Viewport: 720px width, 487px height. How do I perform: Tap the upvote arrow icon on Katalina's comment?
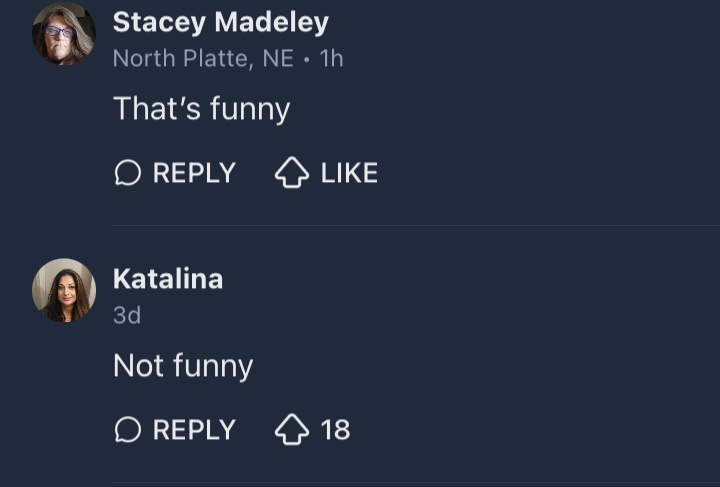tap(291, 430)
